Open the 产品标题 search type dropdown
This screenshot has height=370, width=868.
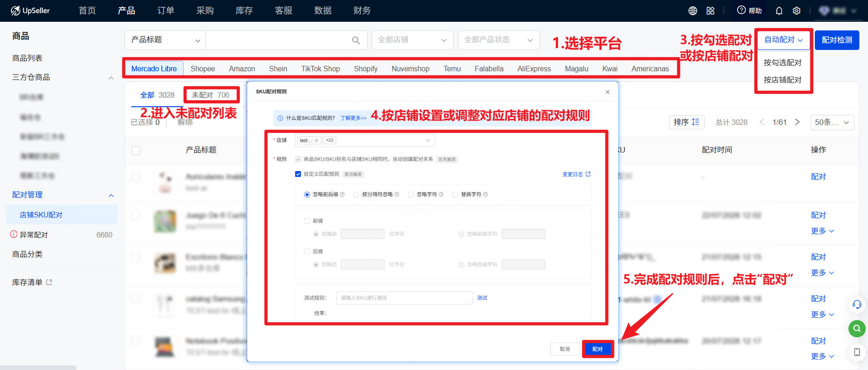tap(165, 40)
